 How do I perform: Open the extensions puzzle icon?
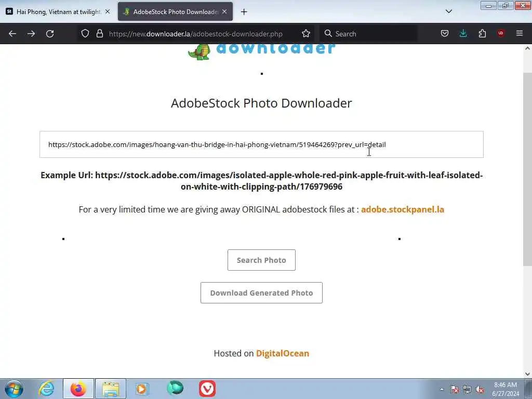point(482,34)
